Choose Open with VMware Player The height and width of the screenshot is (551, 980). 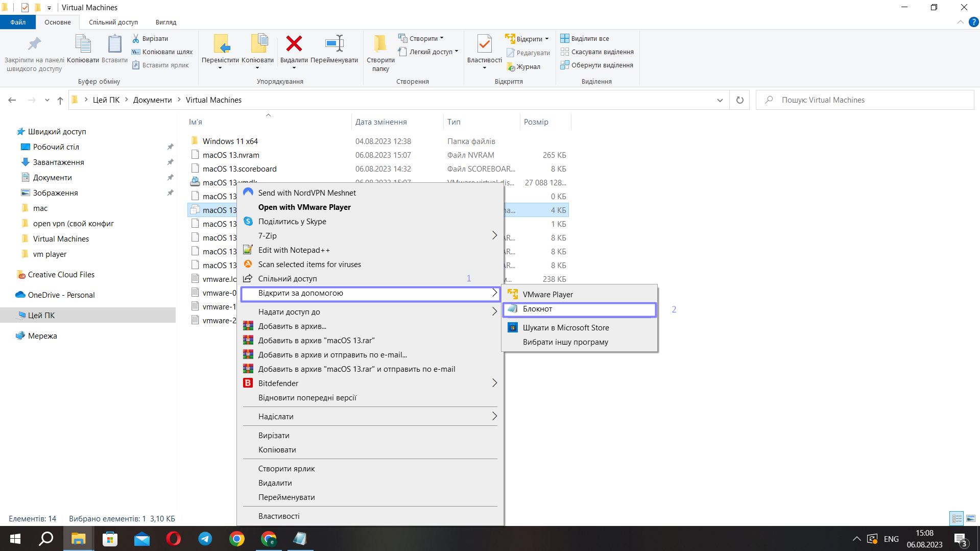pyautogui.click(x=370, y=207)
